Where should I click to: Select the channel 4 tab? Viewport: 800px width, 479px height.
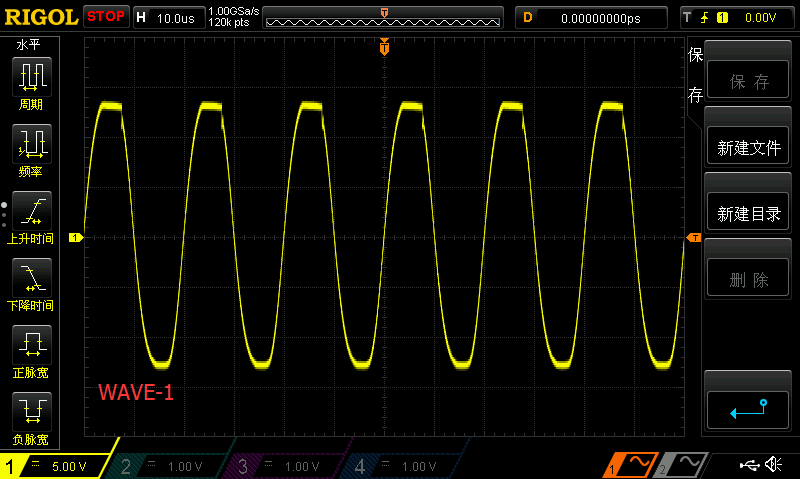403,466
